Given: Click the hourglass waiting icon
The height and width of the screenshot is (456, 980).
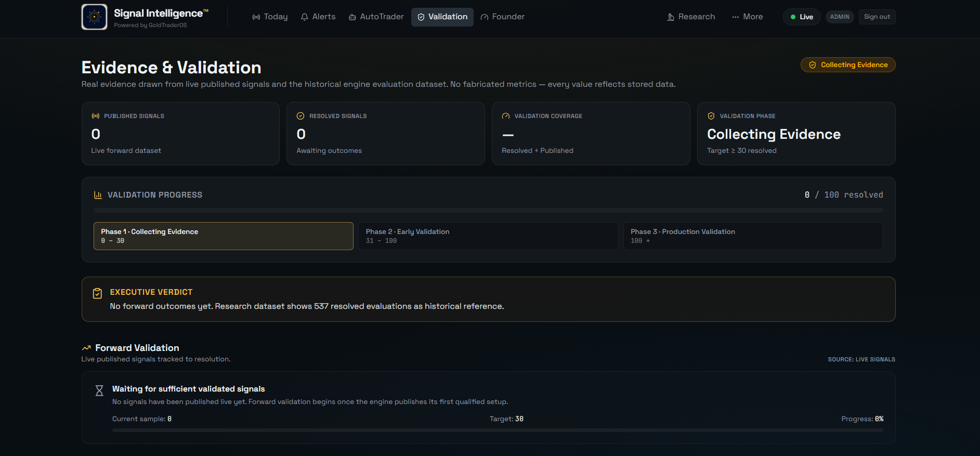Looking at the screenshot, I should coord(99,390).
